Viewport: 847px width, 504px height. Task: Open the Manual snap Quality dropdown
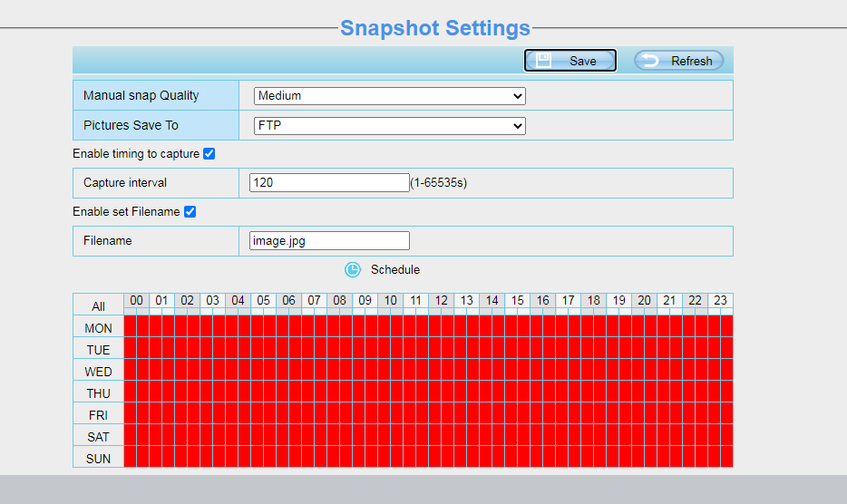pyautogui.click(x=389, y=96)
